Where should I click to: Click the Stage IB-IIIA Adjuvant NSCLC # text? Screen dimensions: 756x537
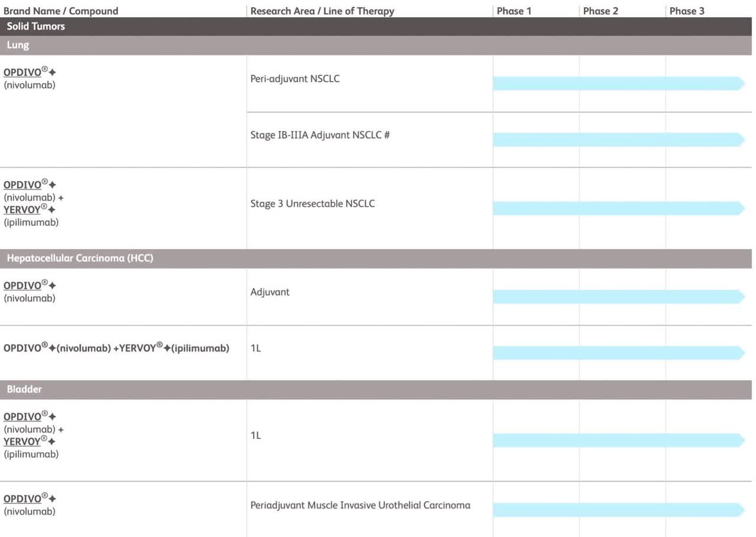coord(320,135)
